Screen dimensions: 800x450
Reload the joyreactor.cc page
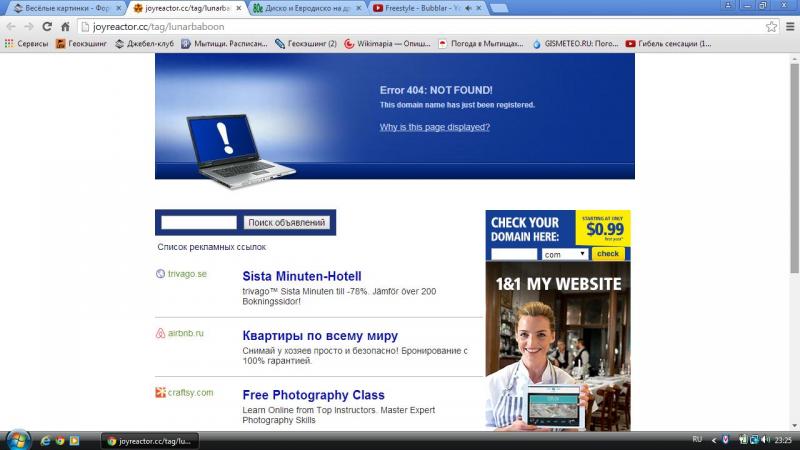(x=47, y=27)
